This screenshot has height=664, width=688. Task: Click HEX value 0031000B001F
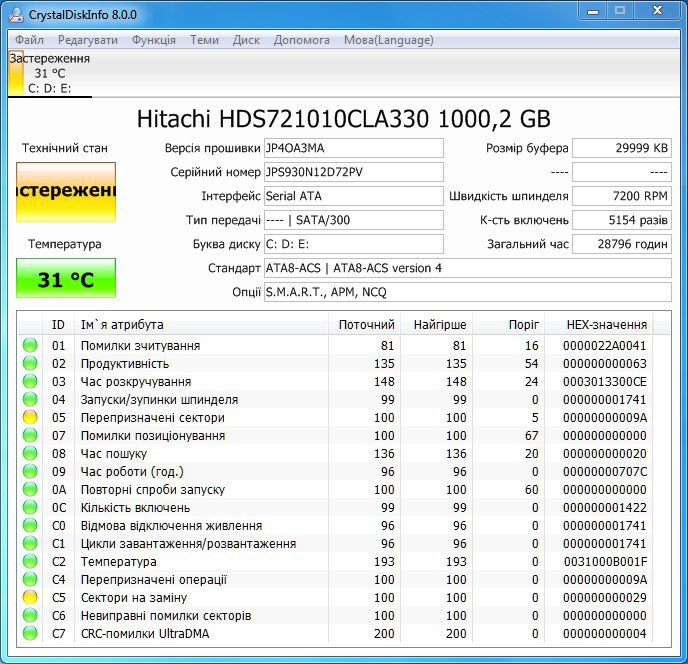[605, 561]
